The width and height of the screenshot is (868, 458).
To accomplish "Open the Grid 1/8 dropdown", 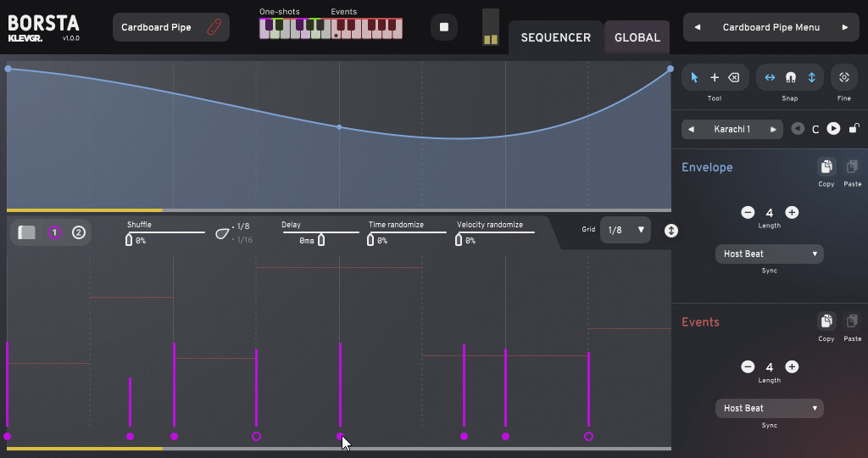I will tap(625, 230).
